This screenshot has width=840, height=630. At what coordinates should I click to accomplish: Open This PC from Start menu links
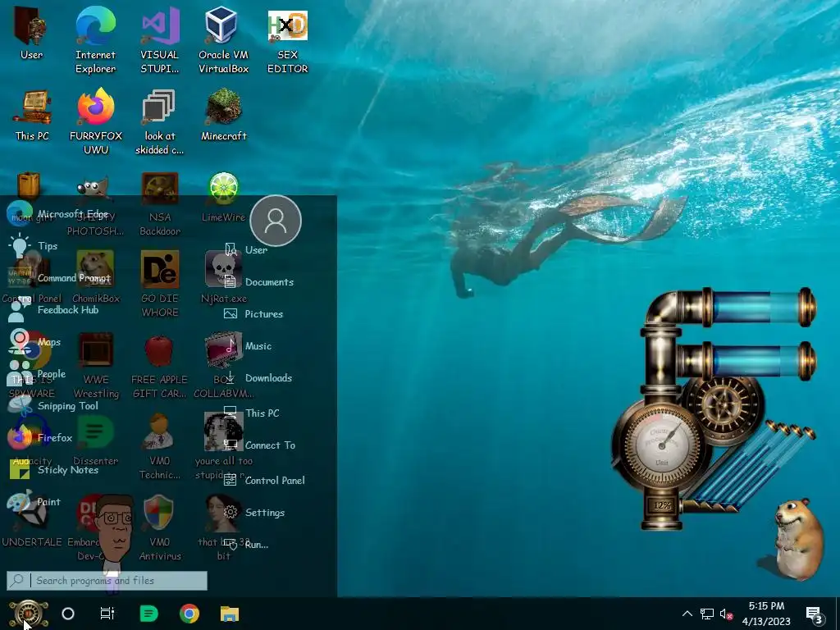tap(252, 413)
